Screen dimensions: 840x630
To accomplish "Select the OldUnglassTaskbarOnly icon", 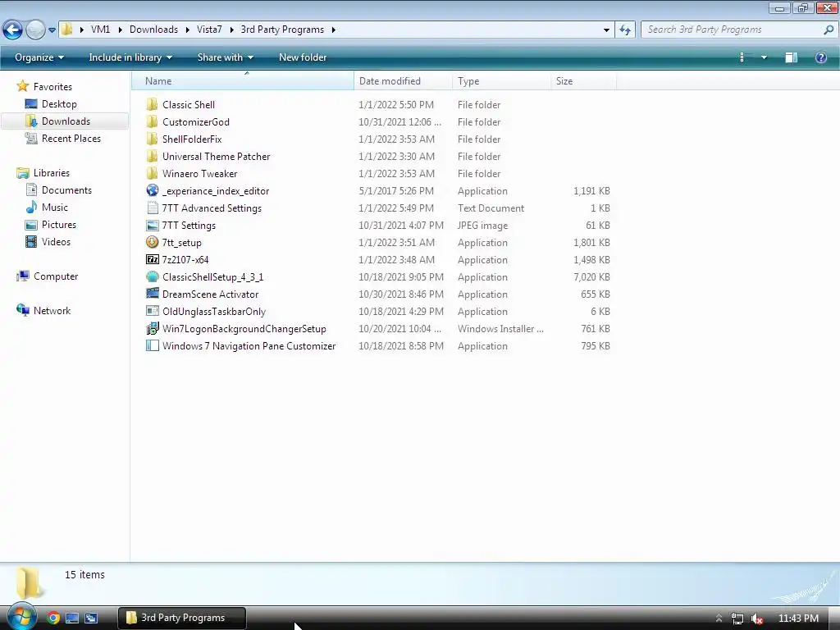I will 152,311.
